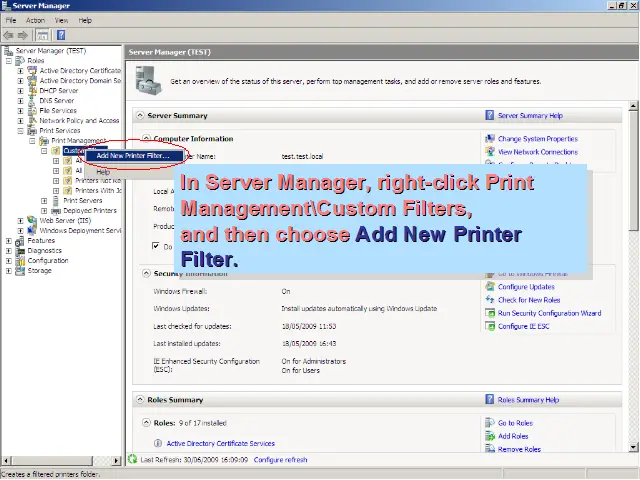640x480 pixels.
Task: Click the scroll-up arrow of right pane
Action: click(633, 106)
